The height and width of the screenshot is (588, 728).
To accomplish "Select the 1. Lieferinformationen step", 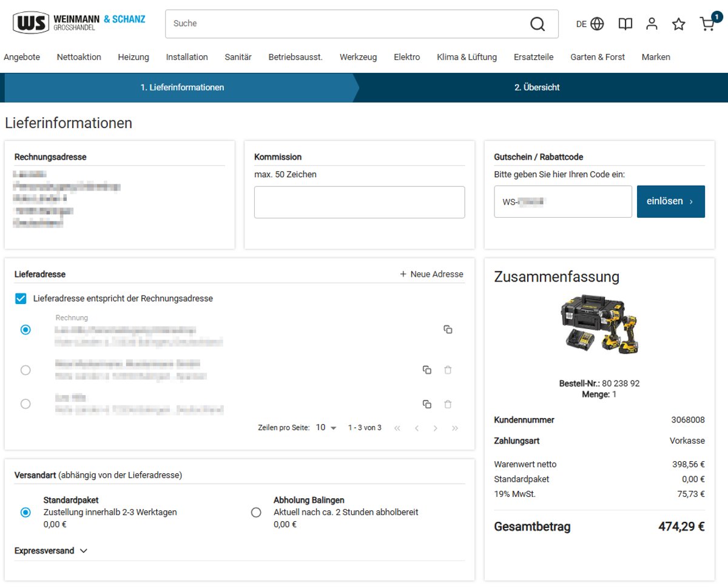I will (182, 87).
